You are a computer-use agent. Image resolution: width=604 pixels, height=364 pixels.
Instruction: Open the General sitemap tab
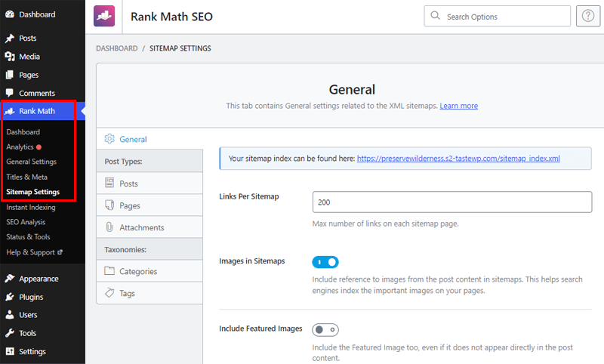coord(149,139)
